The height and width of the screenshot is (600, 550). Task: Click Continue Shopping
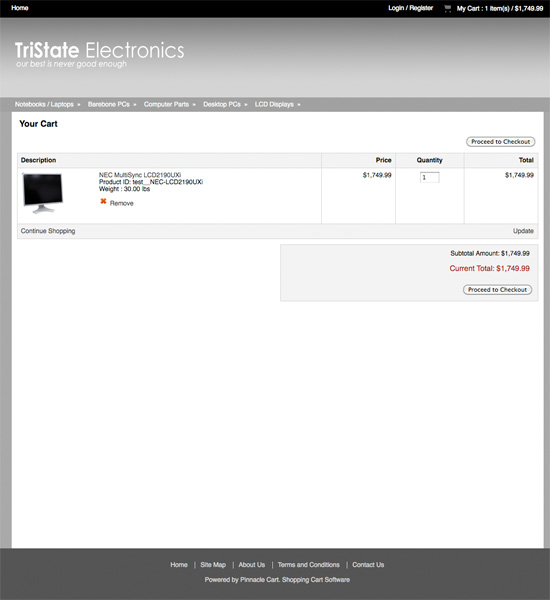48,231
